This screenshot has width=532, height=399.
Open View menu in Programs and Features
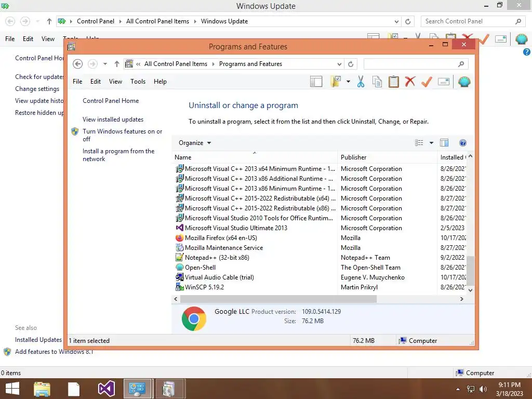[x=115, y=82]
